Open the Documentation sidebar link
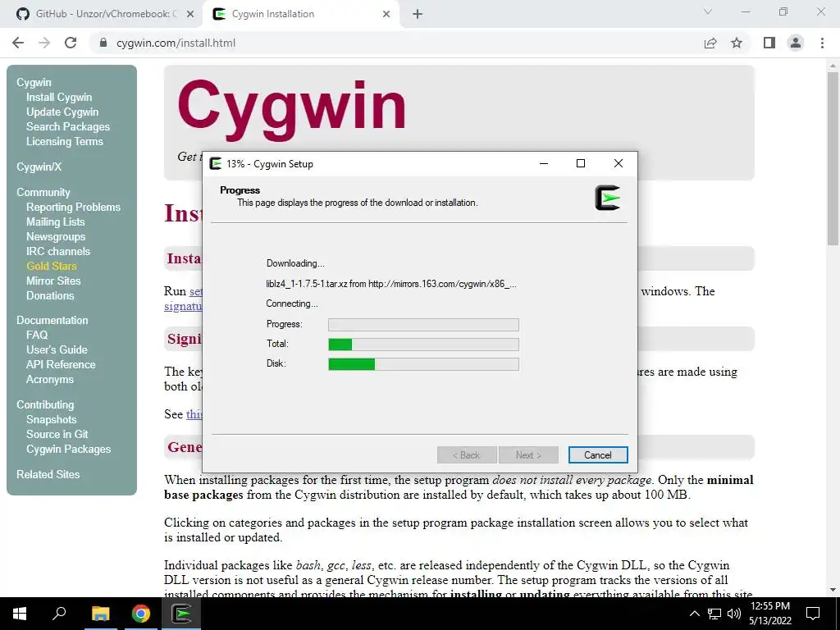The image size is (840, 630). [52, 320]
